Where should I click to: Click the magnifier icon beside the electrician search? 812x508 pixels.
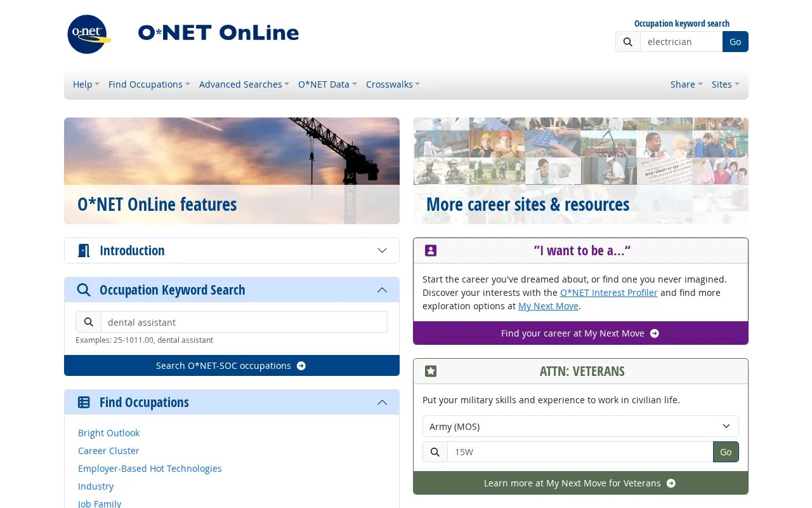[x=628, y=42]
